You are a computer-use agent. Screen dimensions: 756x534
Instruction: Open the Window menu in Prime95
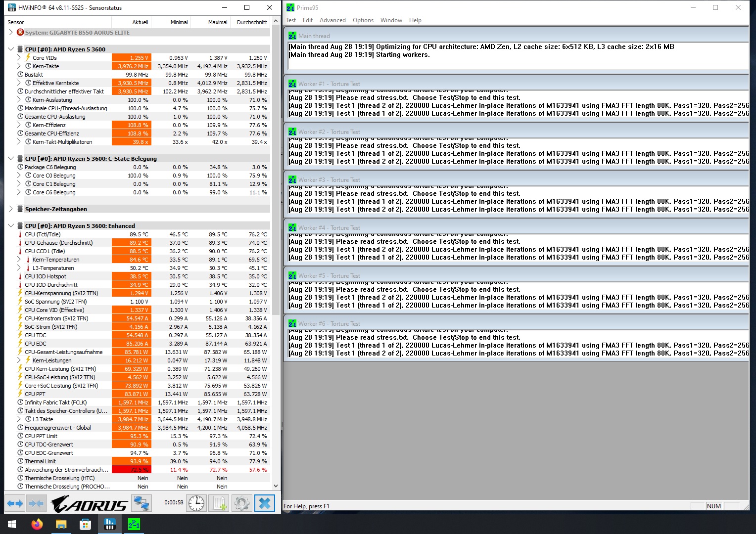coord(391,20)
